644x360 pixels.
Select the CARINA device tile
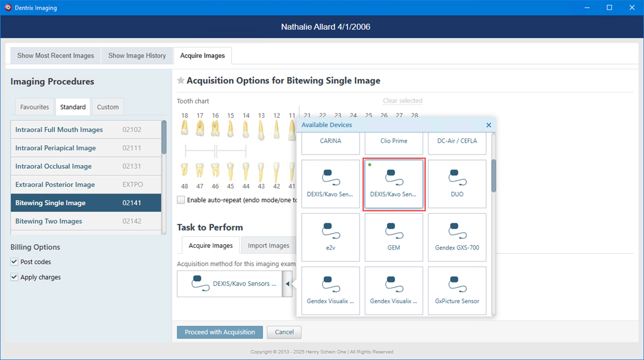[x=330, y=143]
